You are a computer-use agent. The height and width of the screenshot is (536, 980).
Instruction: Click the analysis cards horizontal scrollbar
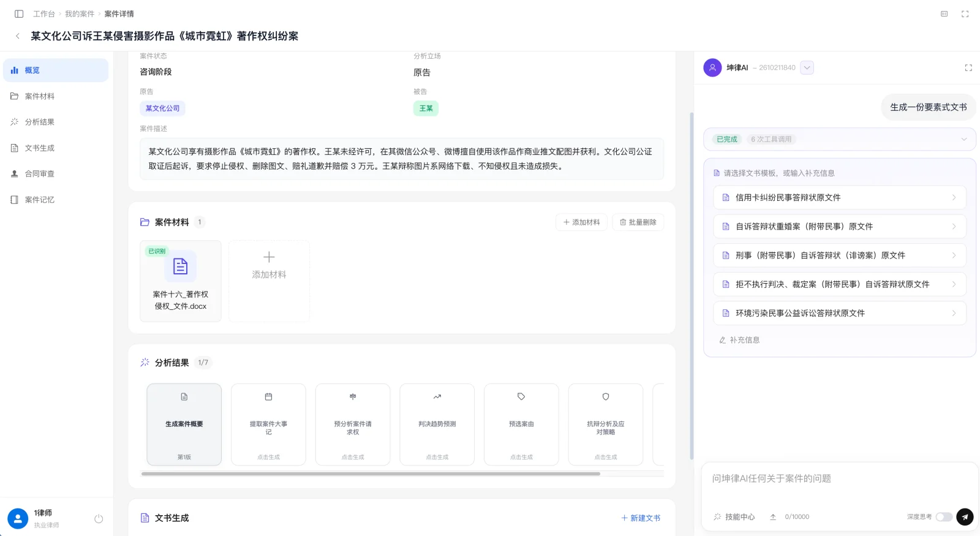(371, 474)
